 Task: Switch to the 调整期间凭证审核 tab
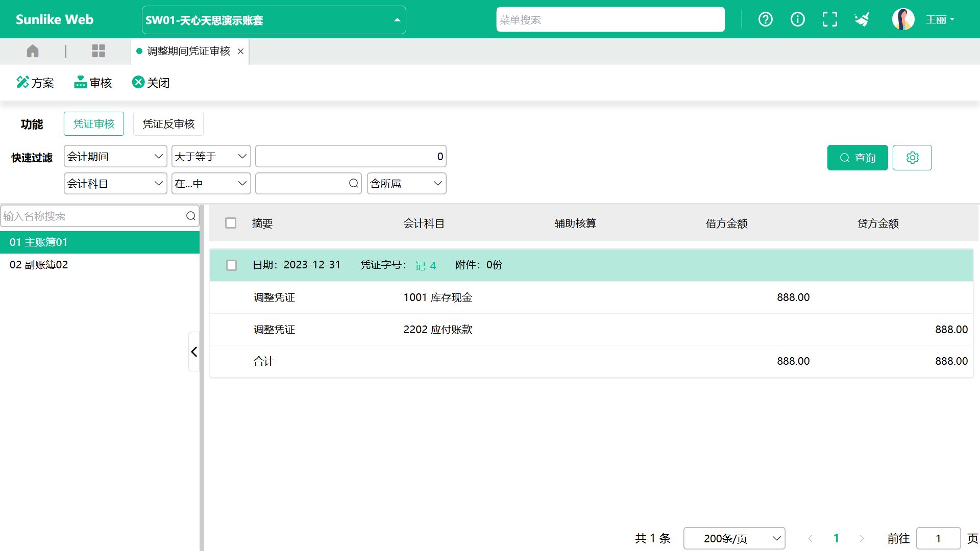coord(188,51)
